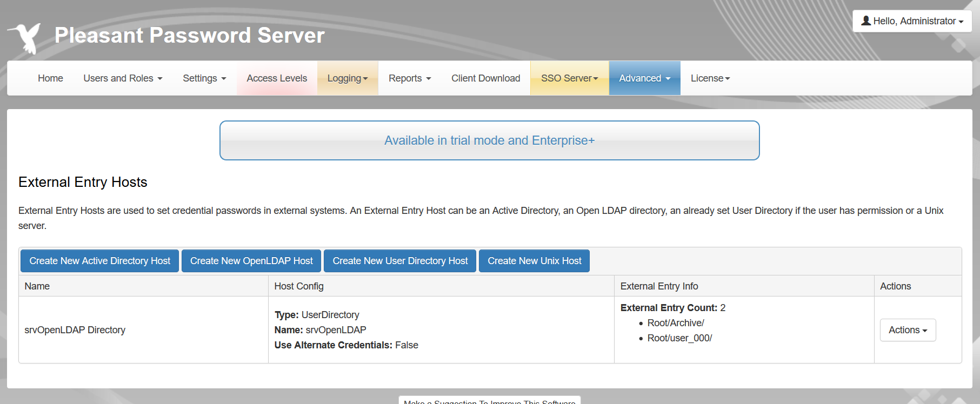This screenshot has width=980, height=404.
Task: Open the Hello, Administrator dropdown
Action: tap(912, 21)
